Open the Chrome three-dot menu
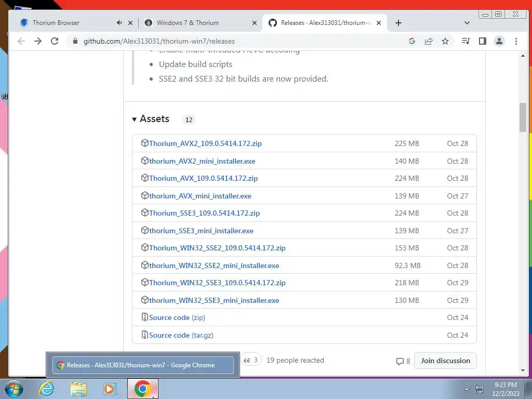The image size is (532, 399). pyautogui.click(x=516, y=41)
